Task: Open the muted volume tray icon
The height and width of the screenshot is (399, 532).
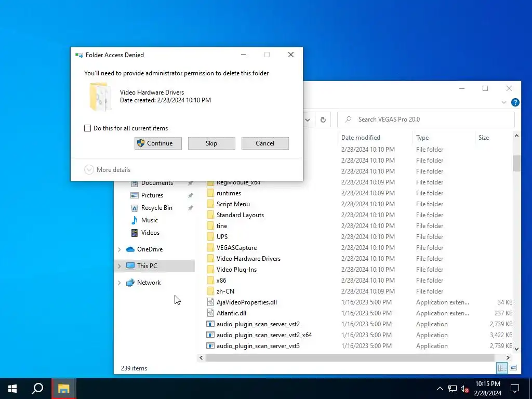Action: (x=465, y=389)
